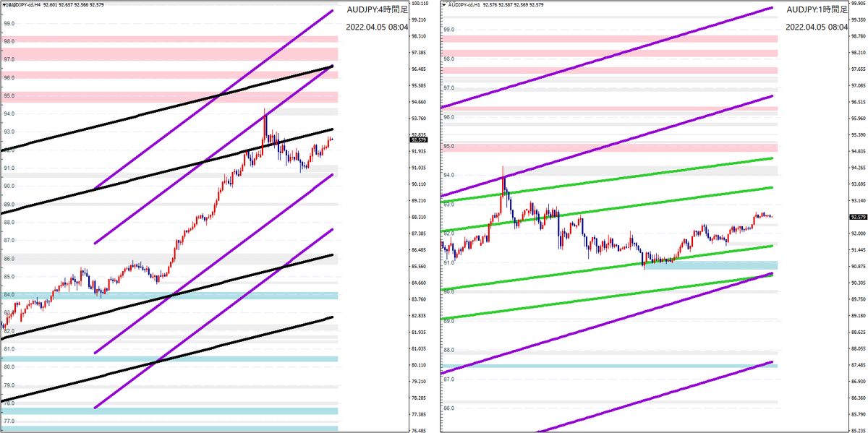Click the 87.485 price axis value

pyautogui.click(x=859, y=364)
